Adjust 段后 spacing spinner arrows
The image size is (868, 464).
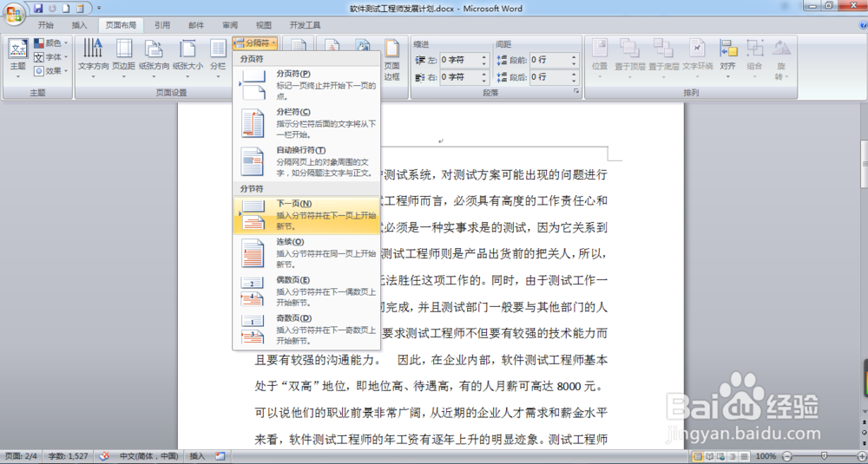coord(574,77)
